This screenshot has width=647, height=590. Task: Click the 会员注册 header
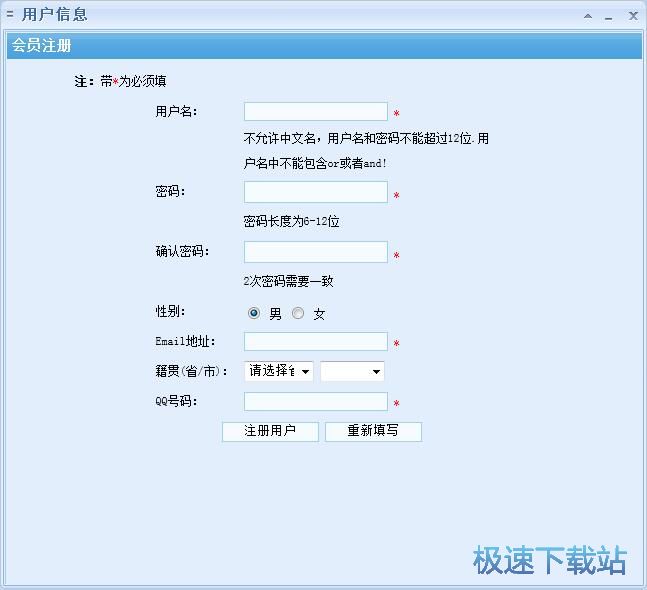click(x=324, y=46)
